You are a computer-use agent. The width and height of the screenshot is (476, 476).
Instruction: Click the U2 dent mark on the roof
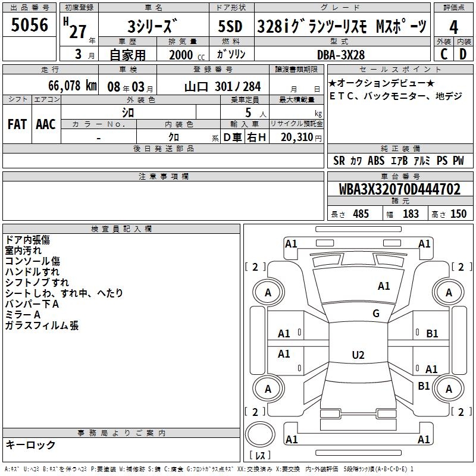coord(358,355)
